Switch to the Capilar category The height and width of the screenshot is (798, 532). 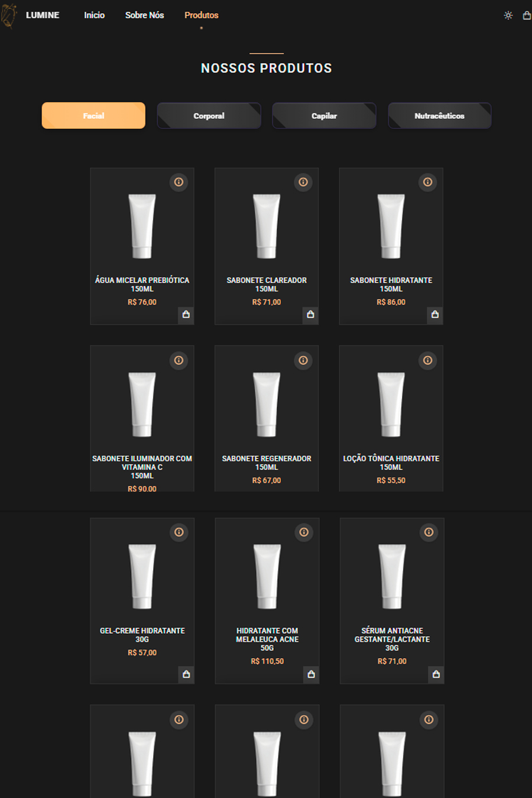pyautogui.click(x=324, y=115)
